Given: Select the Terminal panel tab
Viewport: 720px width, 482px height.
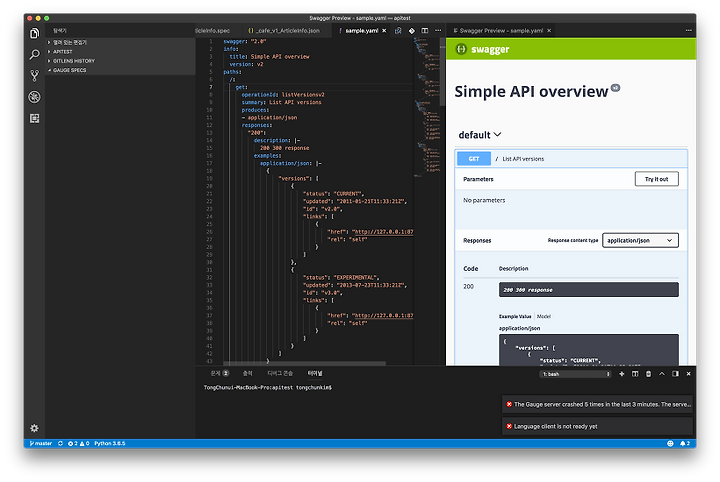Looking at the screenshot, I should click(315, 374).
